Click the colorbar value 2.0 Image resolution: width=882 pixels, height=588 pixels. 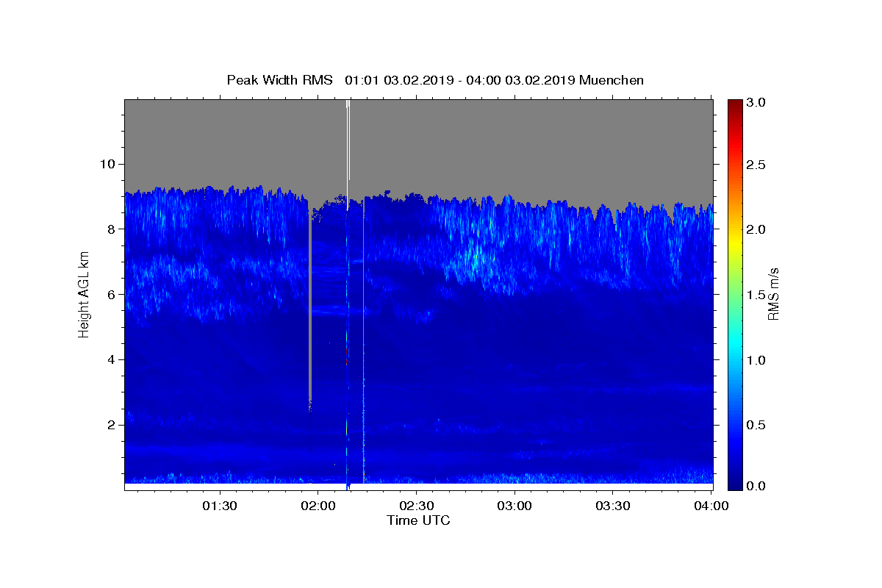pyautogui.click(x=756, y=229)
